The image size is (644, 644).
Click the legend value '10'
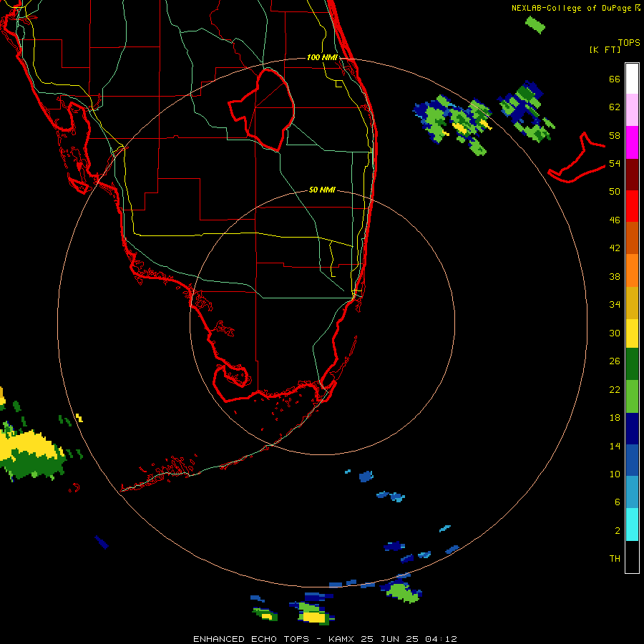click(615, 474)
